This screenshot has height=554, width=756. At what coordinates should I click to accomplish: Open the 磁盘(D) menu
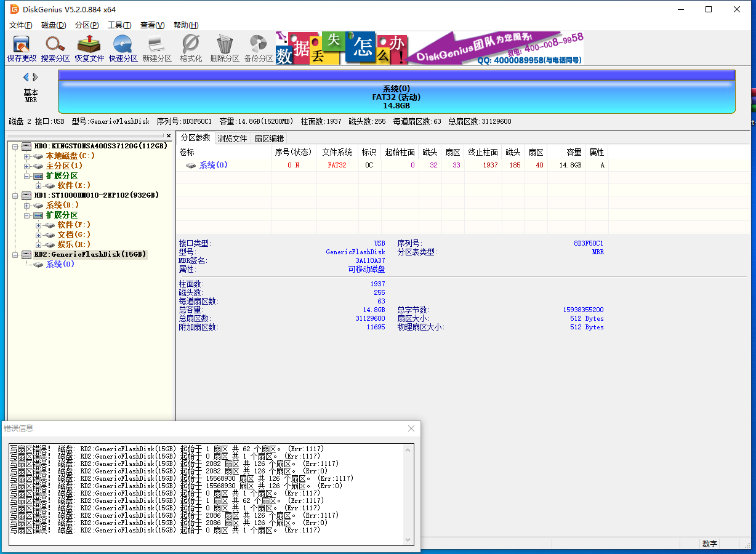tap(54, 25)
